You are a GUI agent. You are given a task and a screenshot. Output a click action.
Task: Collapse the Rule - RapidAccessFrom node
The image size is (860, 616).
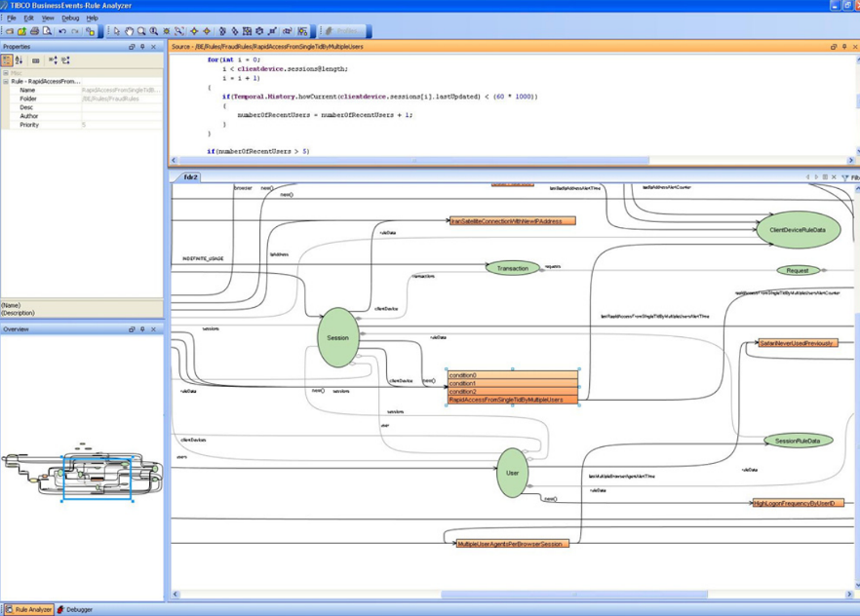pyautogui.click(x=6, y=81)
